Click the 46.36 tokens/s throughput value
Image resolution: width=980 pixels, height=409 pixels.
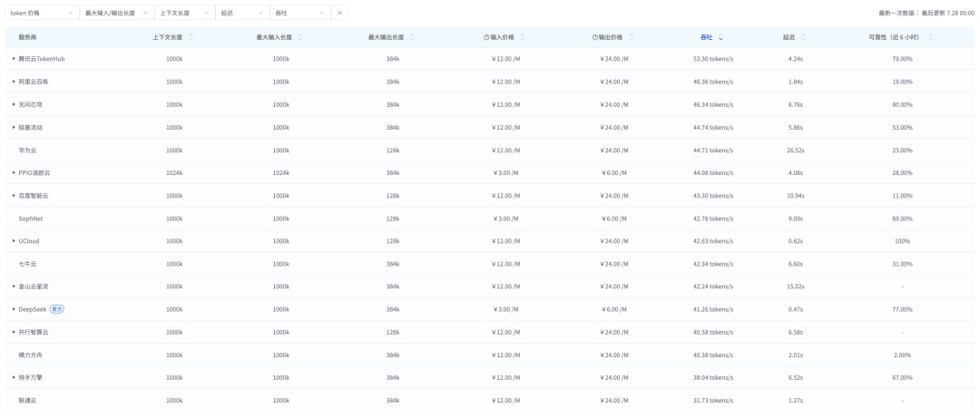(713, 82)
